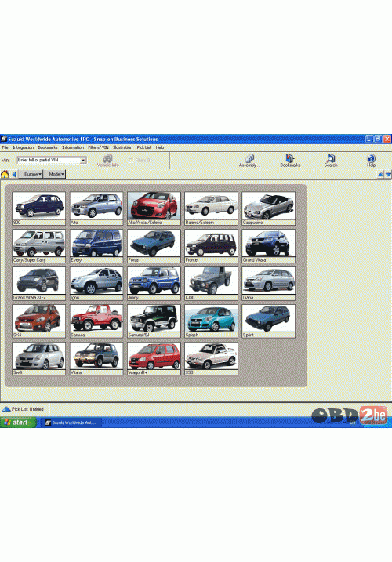Open the Help menu in the menu bar
The width and height of the screenshot is (392, 562).
160,147
